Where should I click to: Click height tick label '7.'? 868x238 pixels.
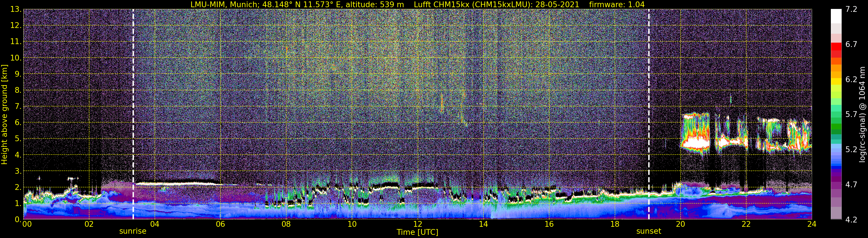pyautogui.click(x=18, y=107)
